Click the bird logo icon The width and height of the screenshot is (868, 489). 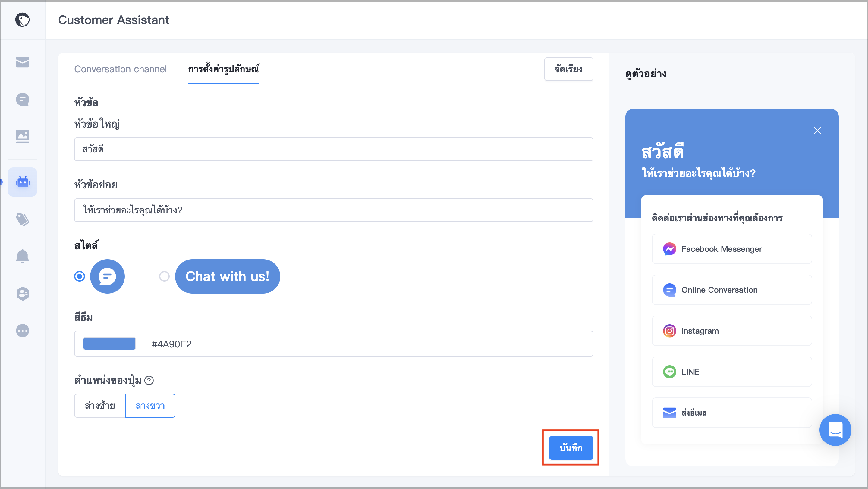pyautogui.click(x=22, y=20)
